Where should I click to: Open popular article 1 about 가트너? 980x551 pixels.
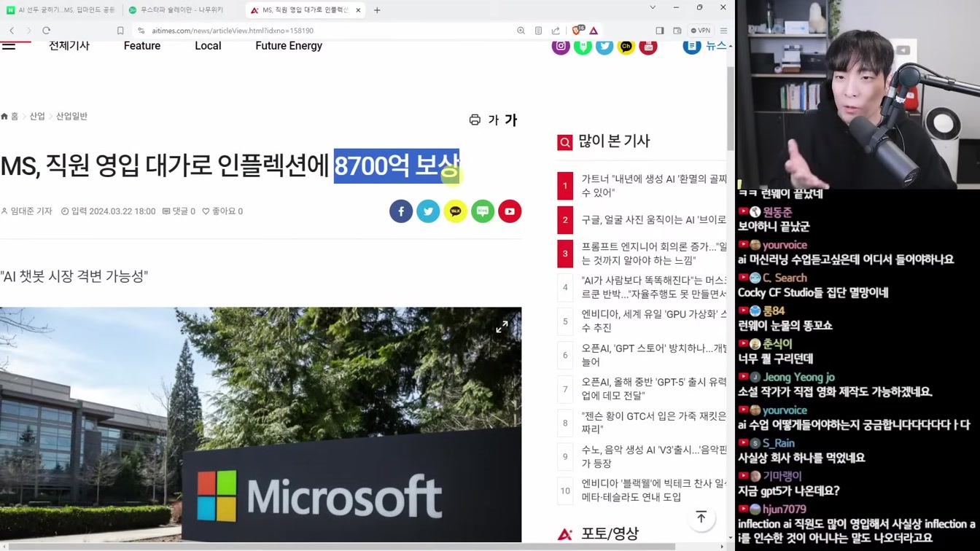[x=654, y=186]
